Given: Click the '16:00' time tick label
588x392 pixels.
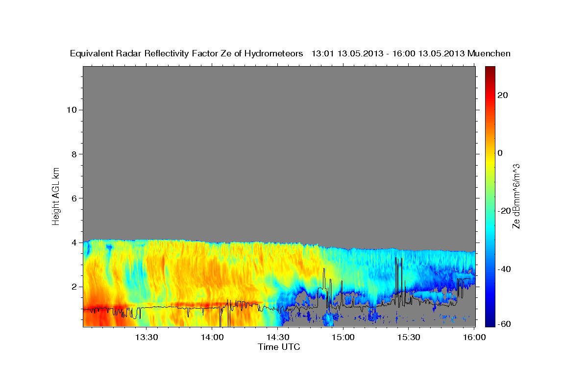Looking at the screenshot, I should 474,337.
